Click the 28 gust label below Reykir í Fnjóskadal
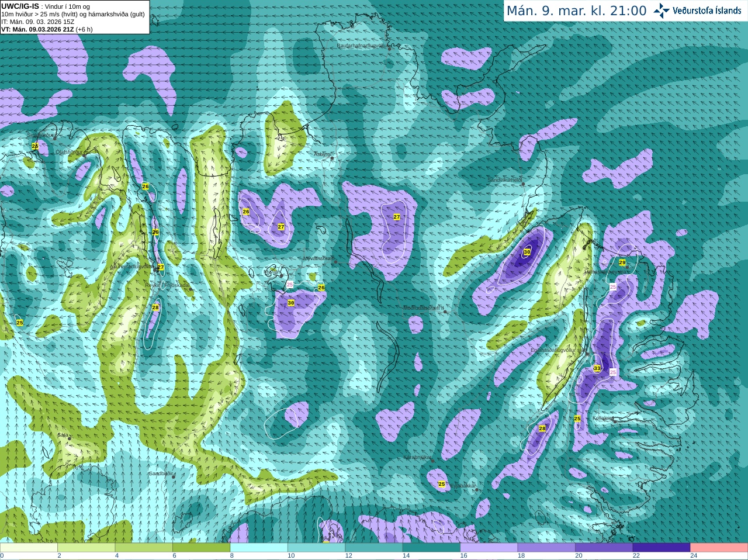This screenshot has width=748, height=560. (155, 307)
